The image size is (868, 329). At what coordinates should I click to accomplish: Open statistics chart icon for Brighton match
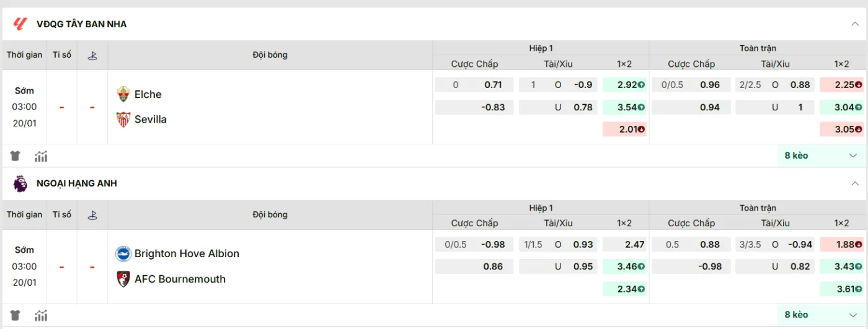[41, 315]
